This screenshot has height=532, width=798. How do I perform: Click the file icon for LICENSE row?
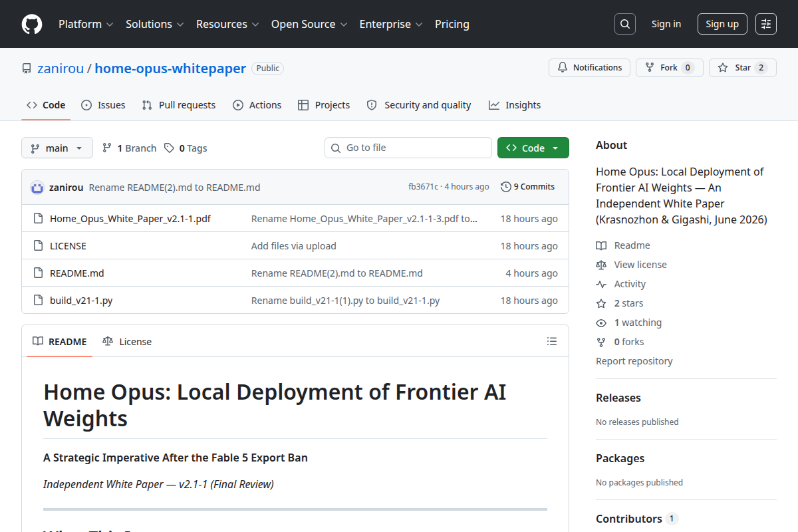(38, 246)
